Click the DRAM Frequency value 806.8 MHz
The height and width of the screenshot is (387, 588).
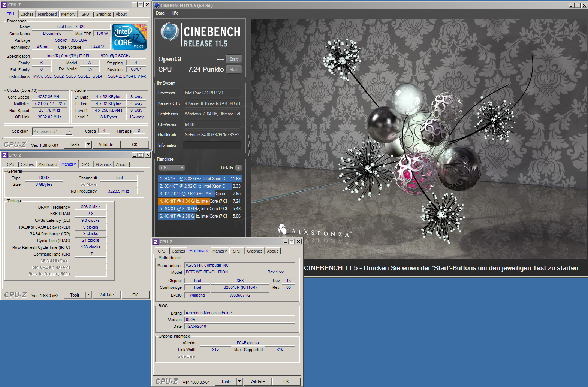pyautogui.click(x=90, y=207)
